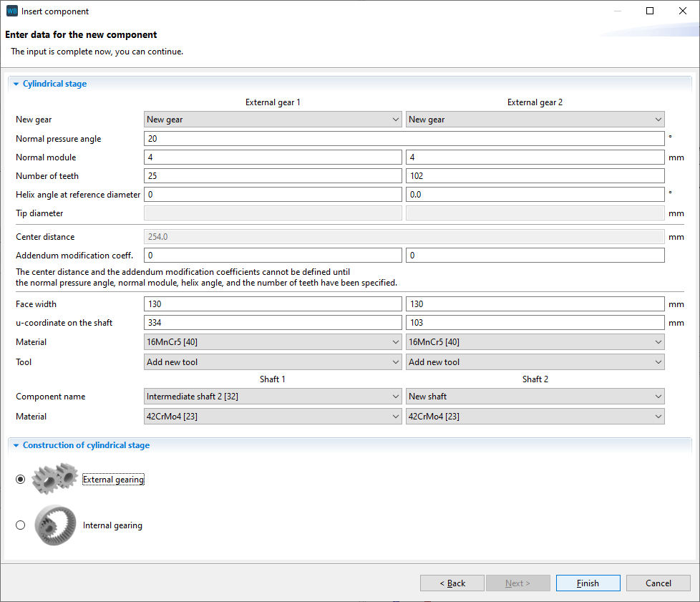Viewport: 700px width, 602px height.
Task: Collapse the Cylindrical stage section
Action: pyautogui.click(x=16, y=84)
